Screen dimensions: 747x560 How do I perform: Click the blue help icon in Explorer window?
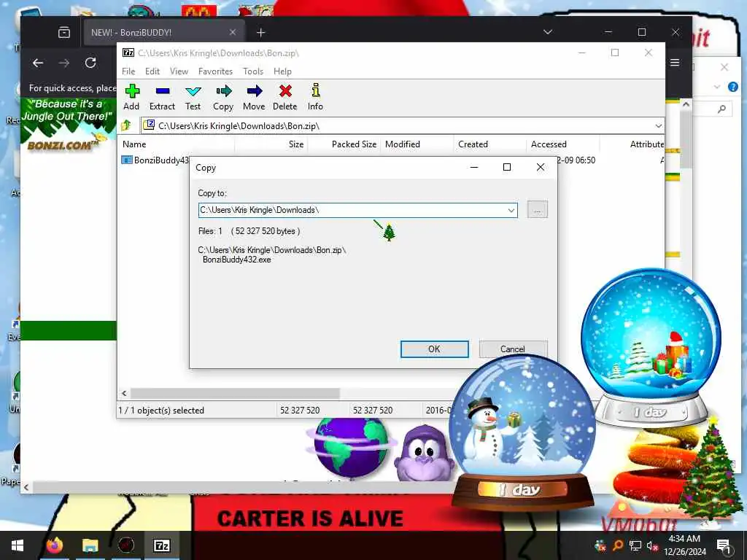(732, 87)
